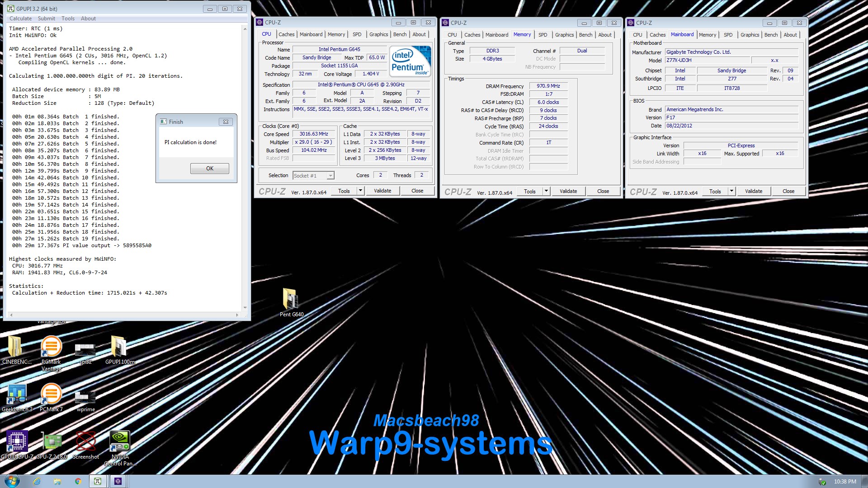Click the Core Speed value 3016.63 MHz
Screen dimensions: 868x488
tap(314, 134)
